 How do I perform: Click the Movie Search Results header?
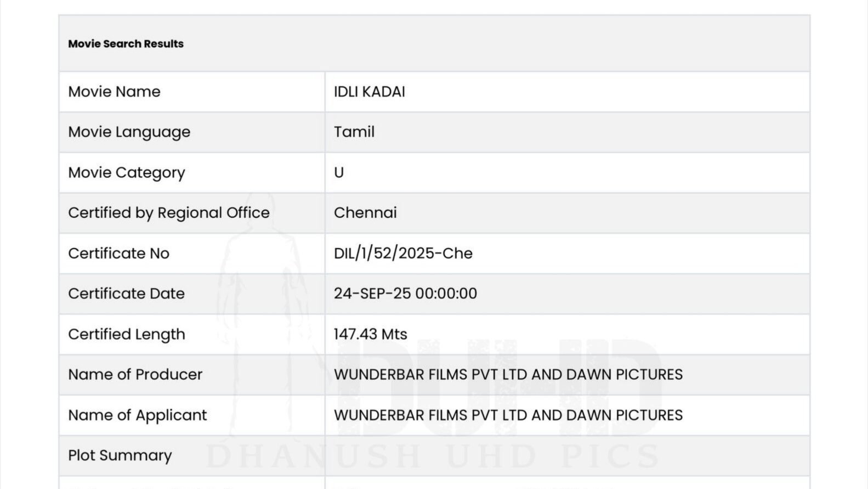[126, 44]
